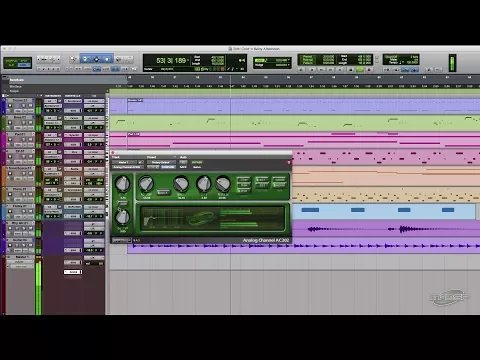
Task: Click the Master 1 track name
Action: [21, 257]
